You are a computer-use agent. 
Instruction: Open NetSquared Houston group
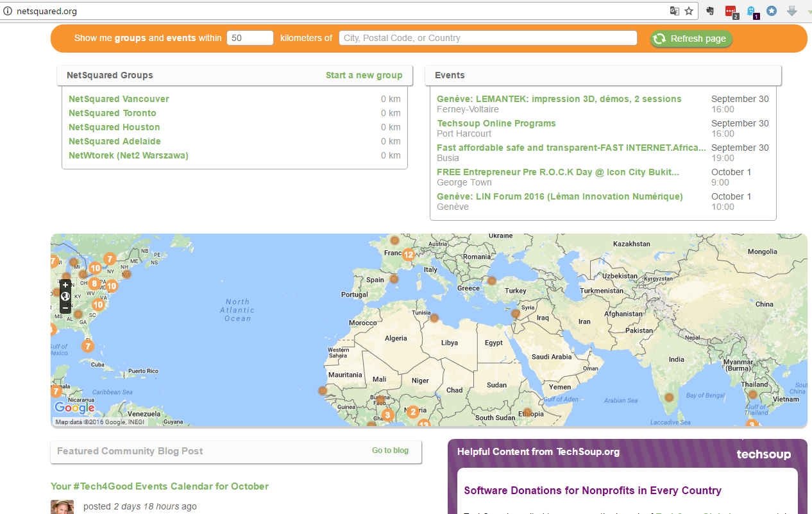pyautogui.click(x=114, y=127)
